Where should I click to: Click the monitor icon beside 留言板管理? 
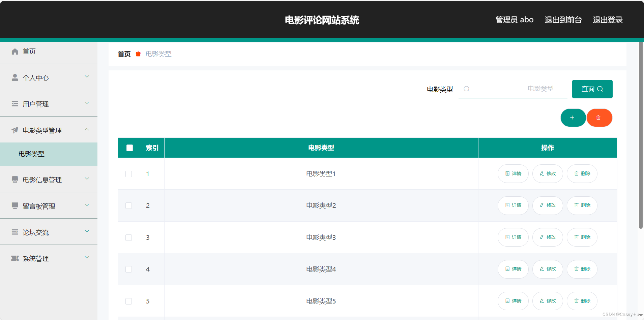[x=15, y=205]
